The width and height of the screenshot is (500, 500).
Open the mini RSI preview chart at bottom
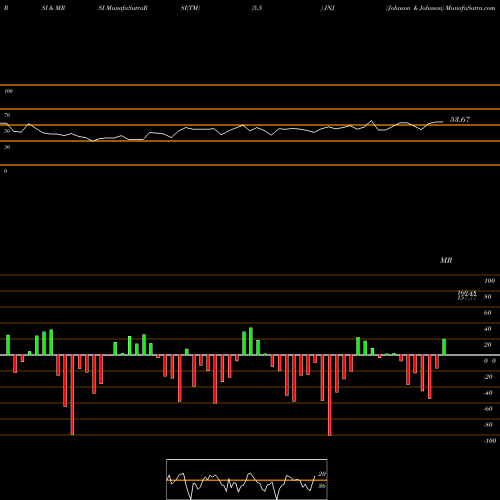247,479
